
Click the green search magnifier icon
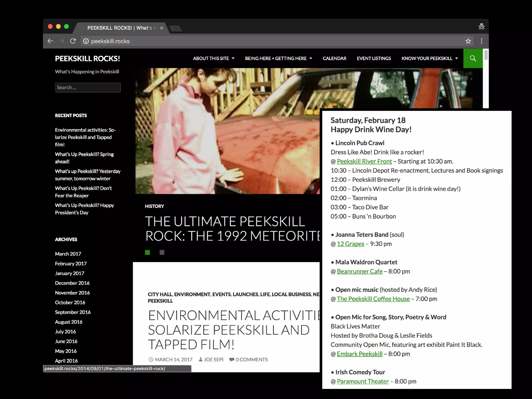[473, 58]
